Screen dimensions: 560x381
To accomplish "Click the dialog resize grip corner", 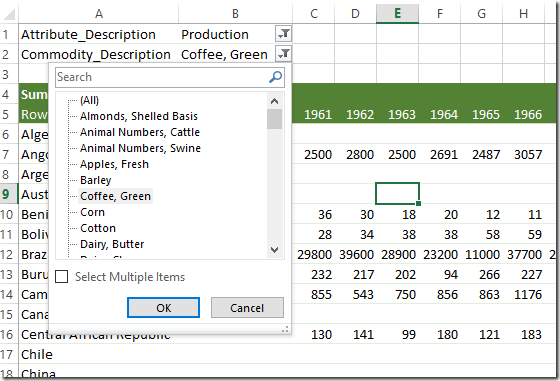I will click(x=285, y=330).
